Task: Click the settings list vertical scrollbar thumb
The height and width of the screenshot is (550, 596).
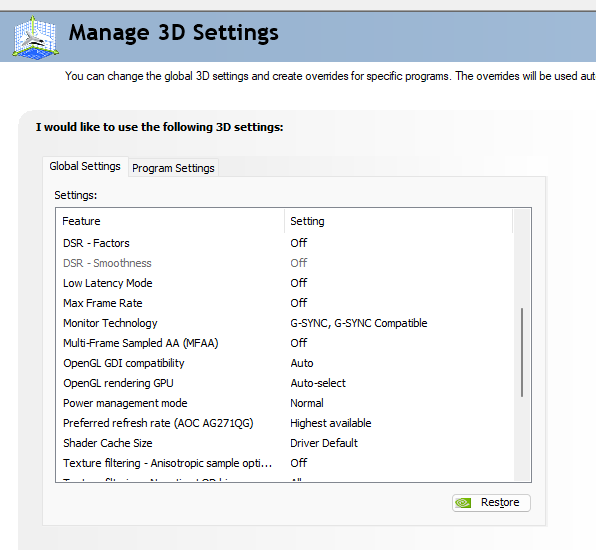Action: [x=522, y=353]
